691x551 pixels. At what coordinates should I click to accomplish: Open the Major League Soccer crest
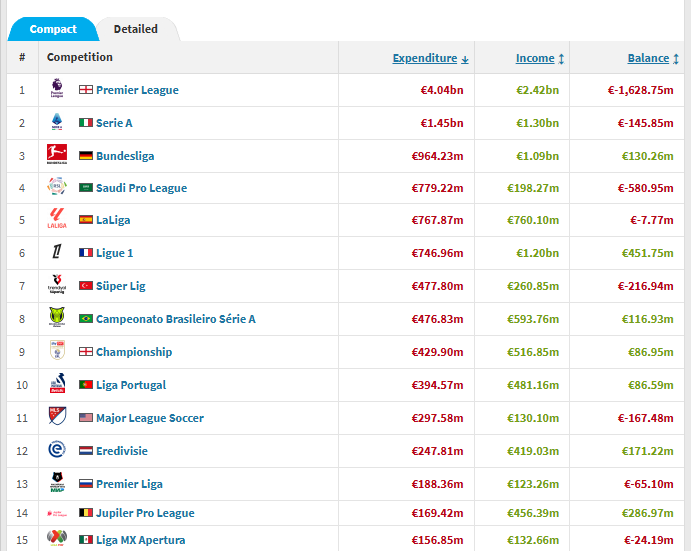[57, 416]
